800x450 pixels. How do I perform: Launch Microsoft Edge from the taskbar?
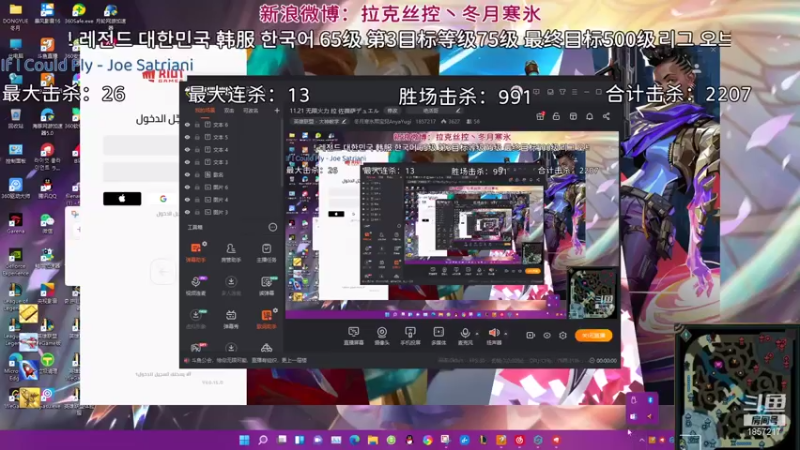[355, 440]
